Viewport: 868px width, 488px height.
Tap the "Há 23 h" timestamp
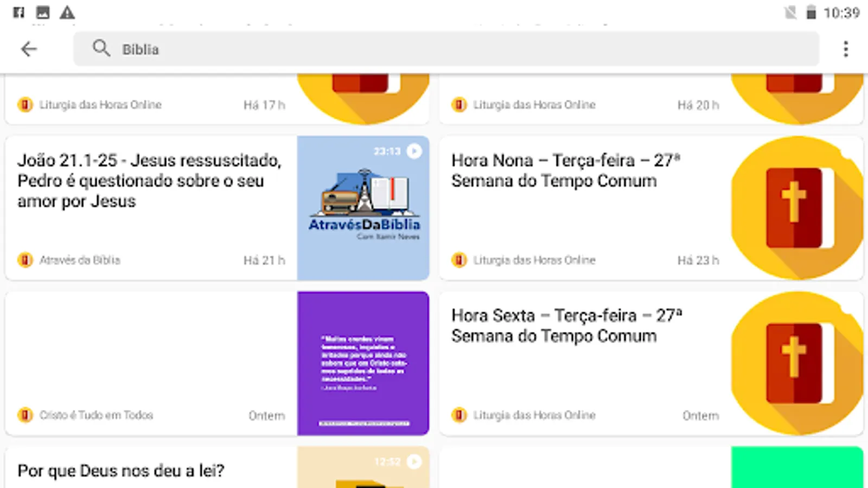click(698, 261)
